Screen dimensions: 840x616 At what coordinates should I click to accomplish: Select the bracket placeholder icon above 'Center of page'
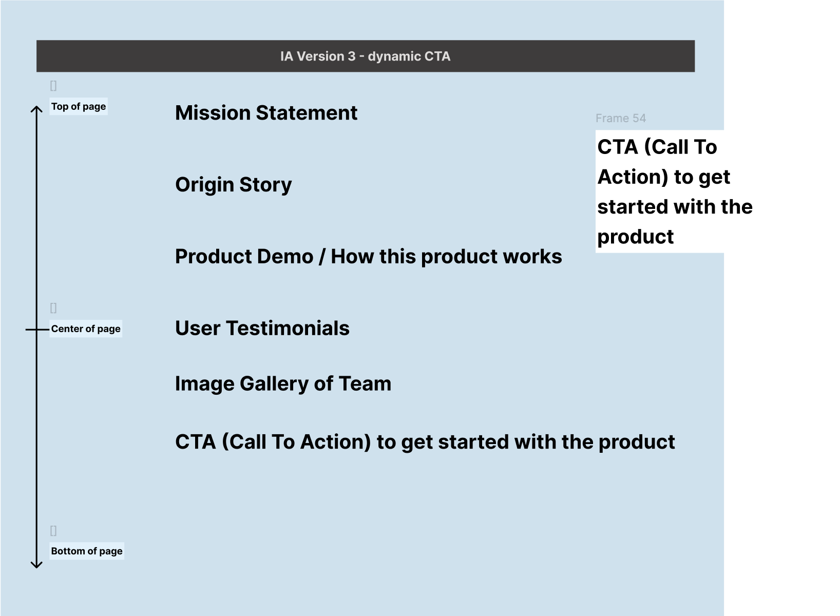53,308
